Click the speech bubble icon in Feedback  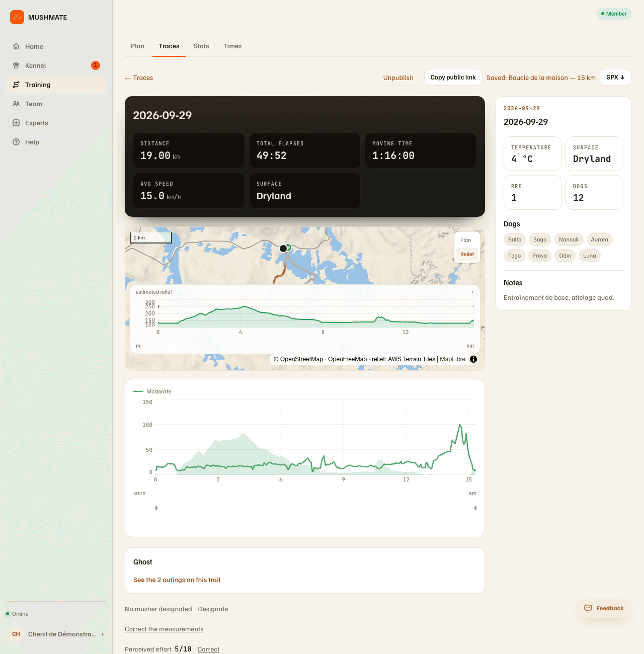coord(588,608)
